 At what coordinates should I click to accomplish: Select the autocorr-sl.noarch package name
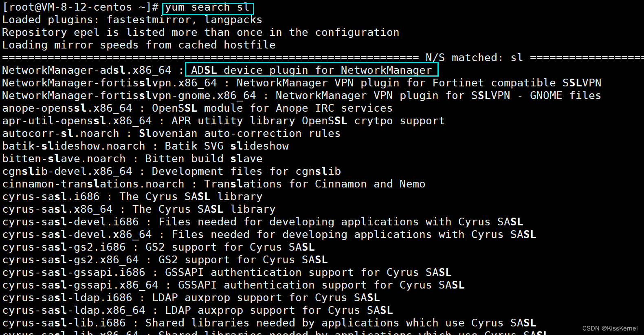click(x=61, y=134)
